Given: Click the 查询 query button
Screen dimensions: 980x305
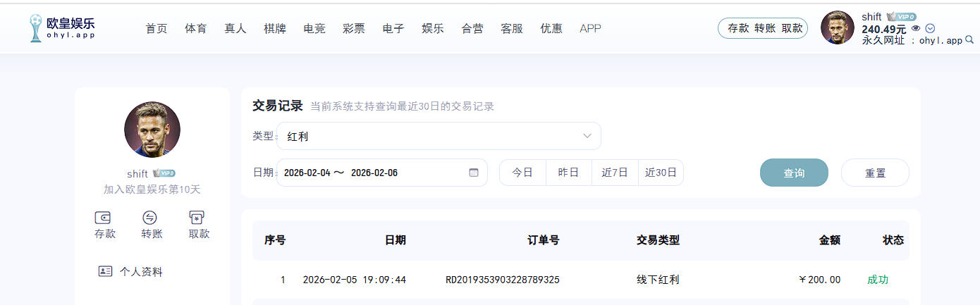Looking at the screenshot, I should click(794, 173).
